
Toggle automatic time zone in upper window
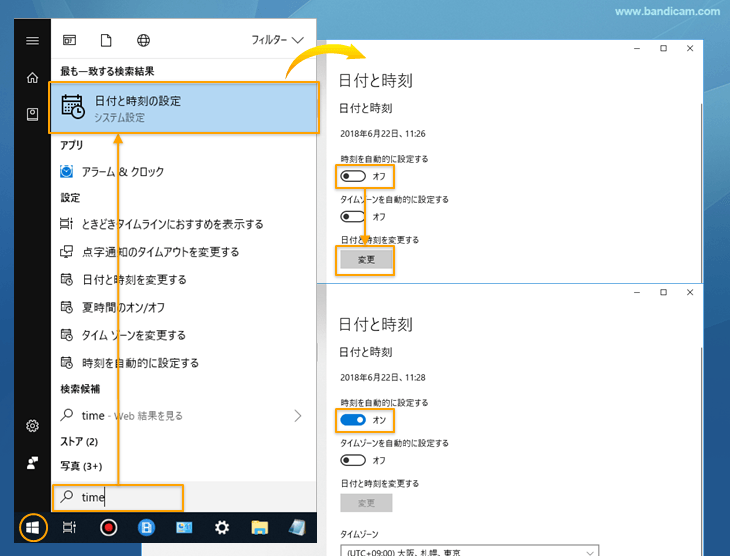353,216
